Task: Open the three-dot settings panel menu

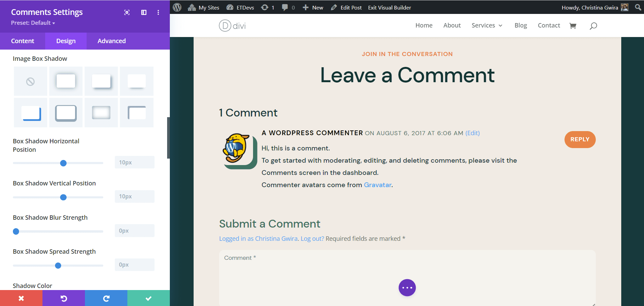Action: pyautogui.click(x=158, y=13)
